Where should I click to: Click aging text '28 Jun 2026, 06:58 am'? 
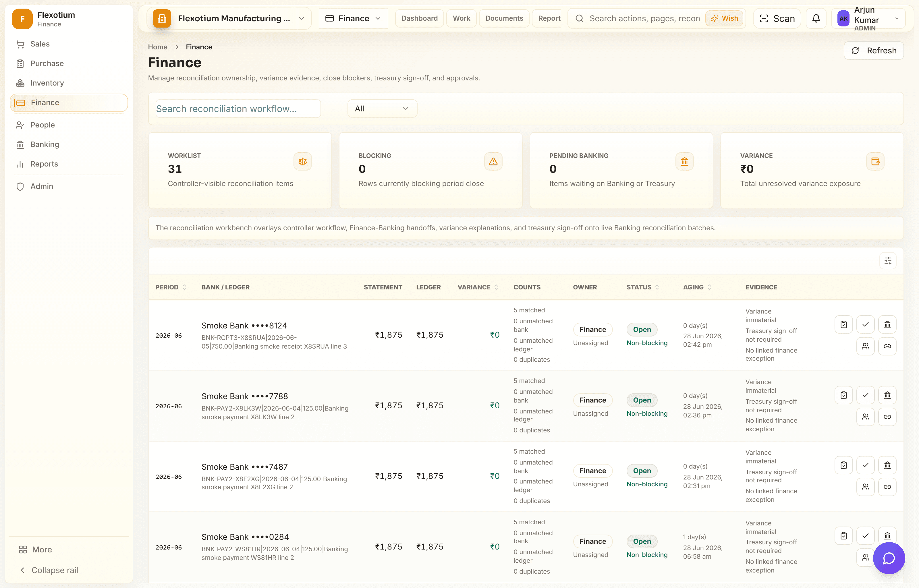tap(702, 552)
